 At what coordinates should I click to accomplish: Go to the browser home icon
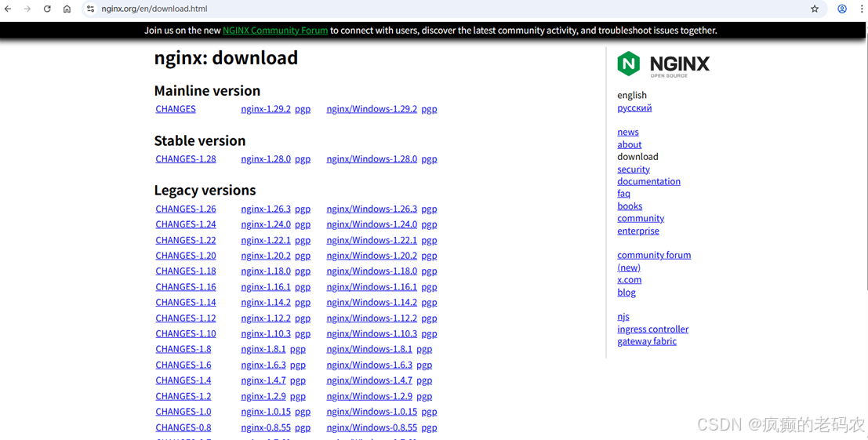tap(67, 9)
